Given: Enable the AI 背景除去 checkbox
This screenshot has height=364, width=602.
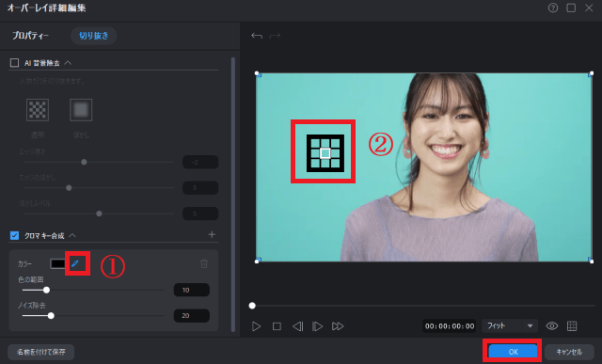Looking at the screenshot, I should (15, 63).
